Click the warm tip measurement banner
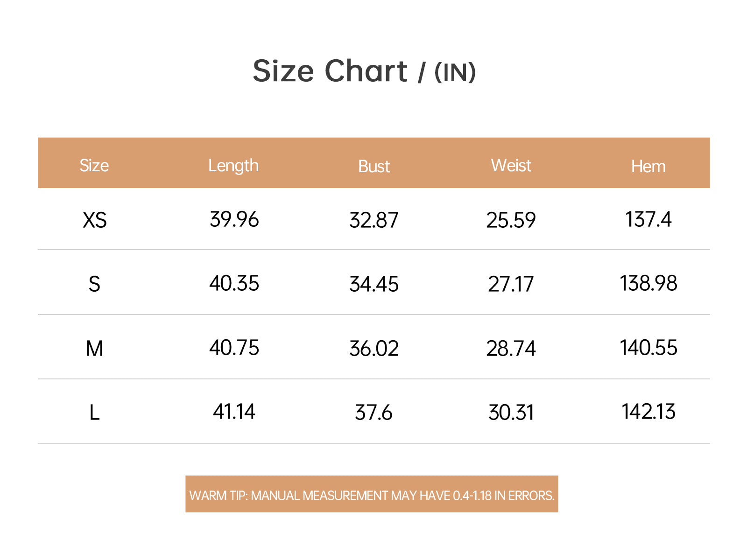 pyautogui.click(x=372, y=494)
